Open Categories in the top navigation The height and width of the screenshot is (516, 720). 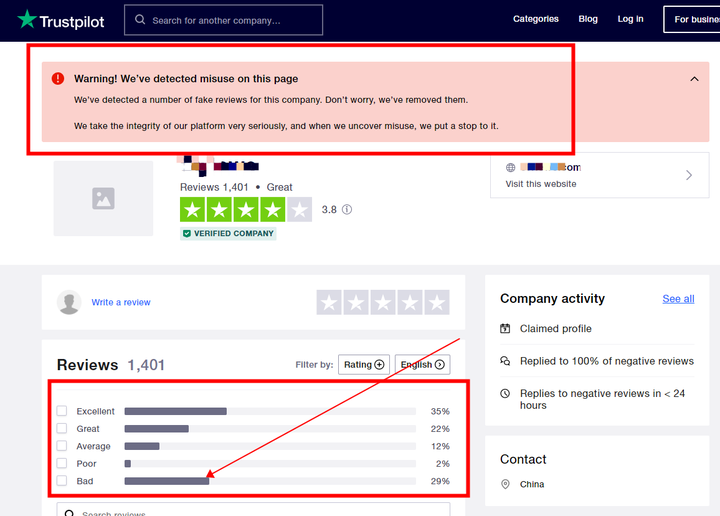point(536,19)
